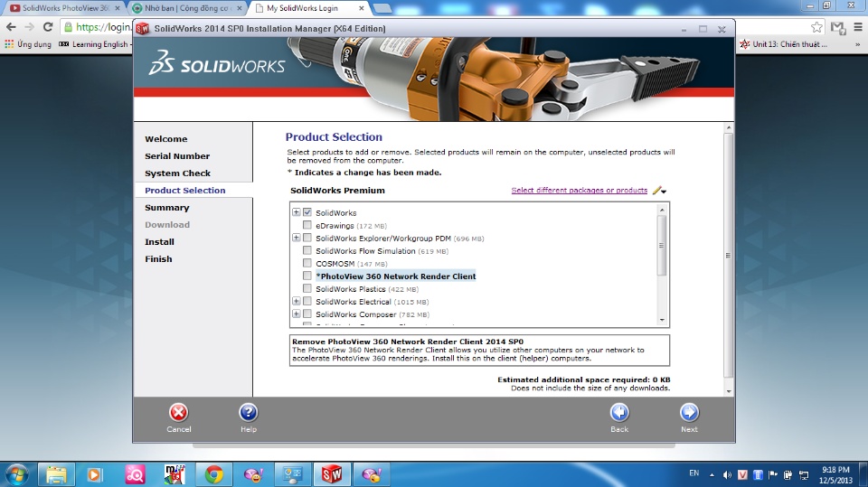Open the Chrome menu hamburger icon
868x487 pixels.
point(858,26)
